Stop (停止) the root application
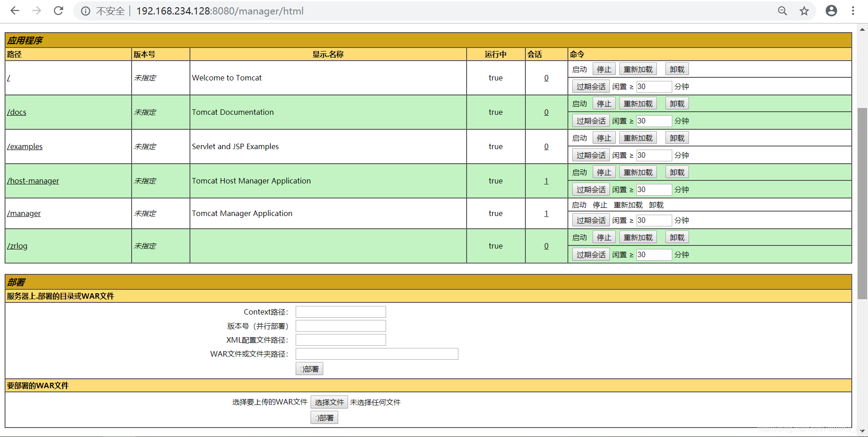The image size is (868, 437). [x=604, y=69]
